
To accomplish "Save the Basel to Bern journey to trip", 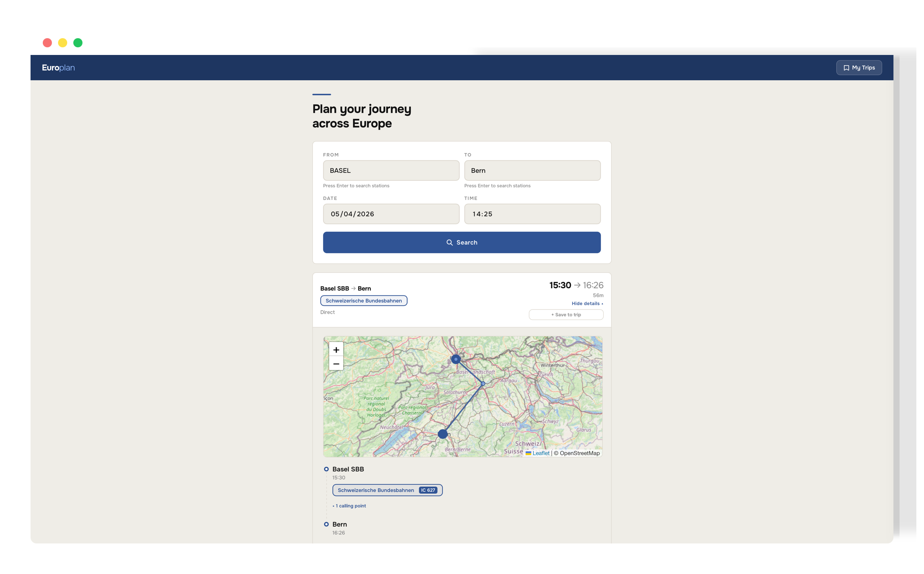I will pos(566,314).
